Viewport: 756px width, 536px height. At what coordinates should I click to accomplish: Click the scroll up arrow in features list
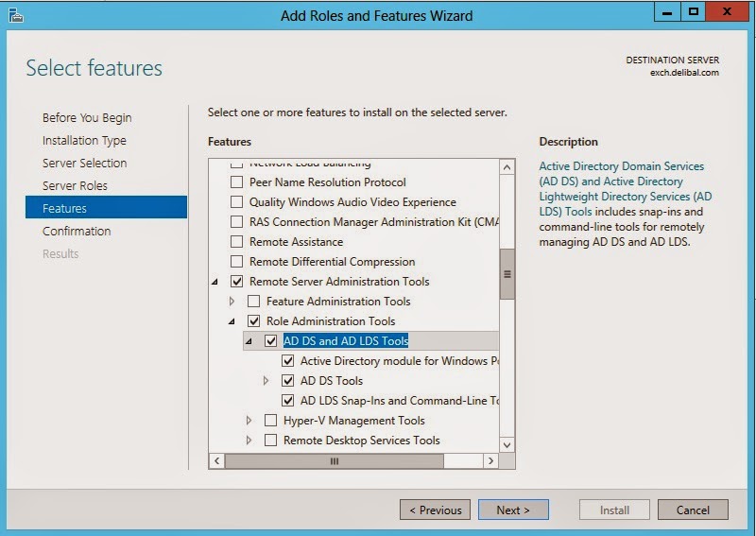tap(507, 167)
